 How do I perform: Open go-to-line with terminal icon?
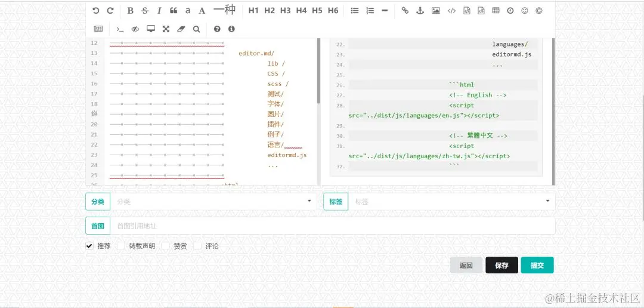click(120, 29)
